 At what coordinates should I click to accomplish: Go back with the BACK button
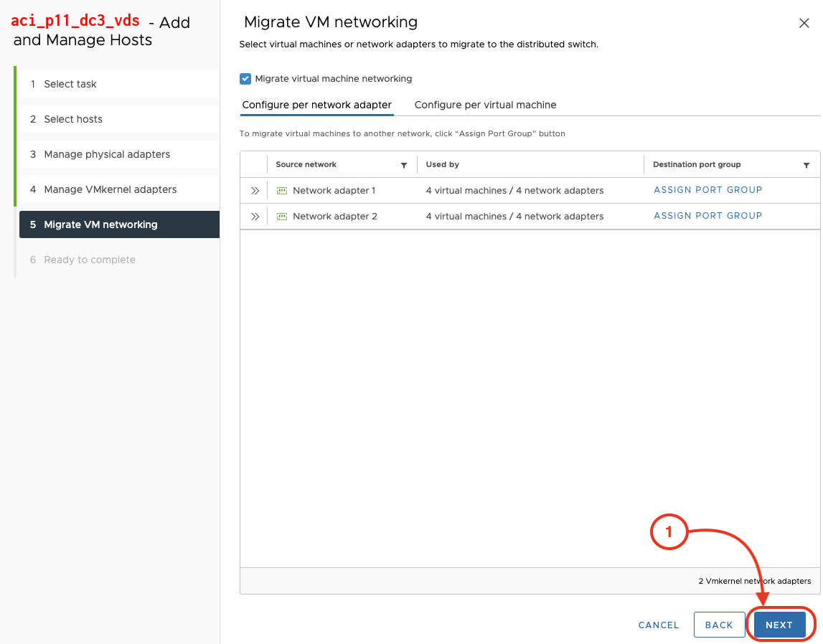[718, 625]
